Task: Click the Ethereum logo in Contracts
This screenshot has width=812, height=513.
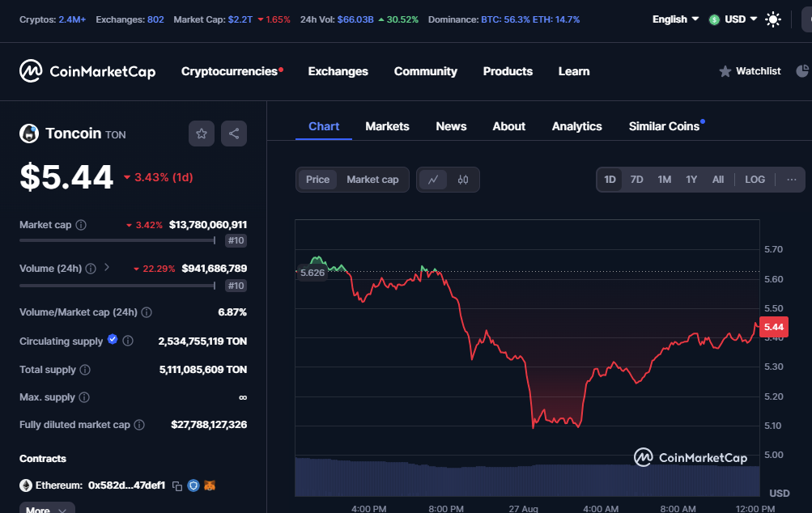Action: 26,485
